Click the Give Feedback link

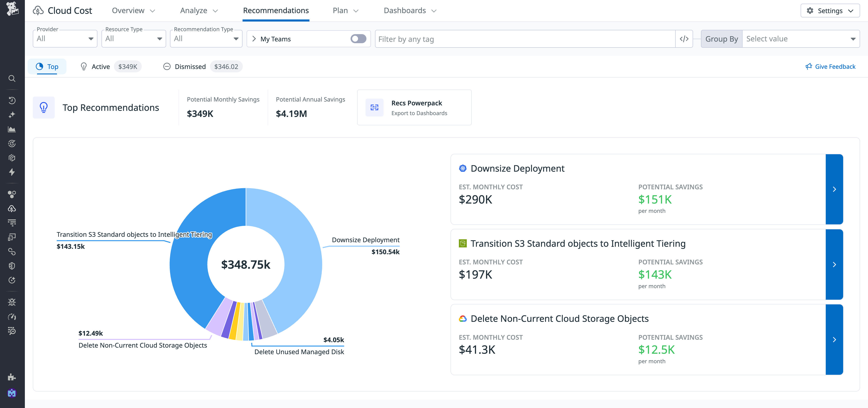pyautogui.click(x=830, y=66)
